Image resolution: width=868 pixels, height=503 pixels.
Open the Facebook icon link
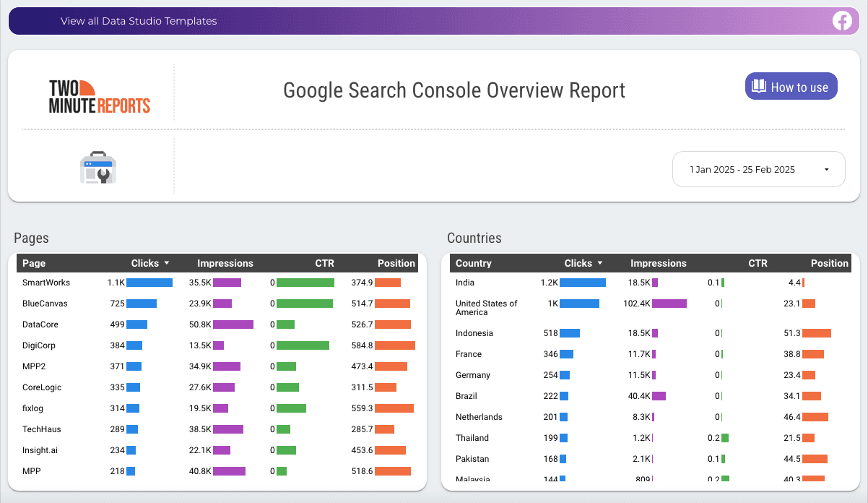click(842, 21)
